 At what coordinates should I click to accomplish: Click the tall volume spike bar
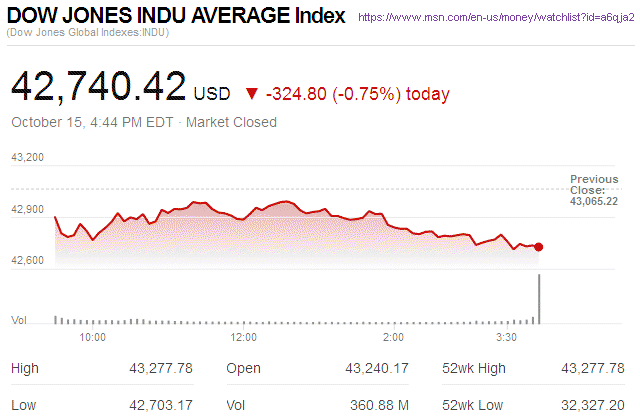(539, 298)
